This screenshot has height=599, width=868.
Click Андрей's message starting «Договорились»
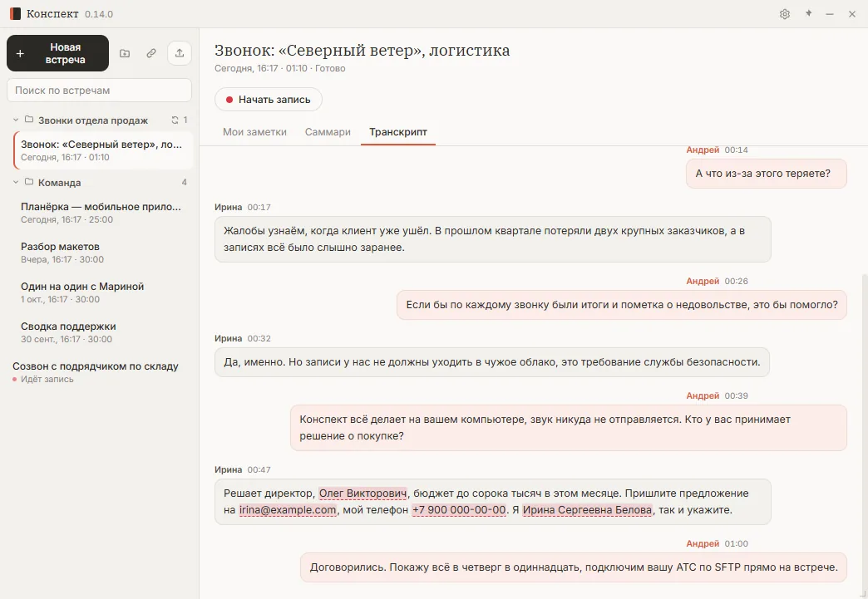tap(574, 567)
